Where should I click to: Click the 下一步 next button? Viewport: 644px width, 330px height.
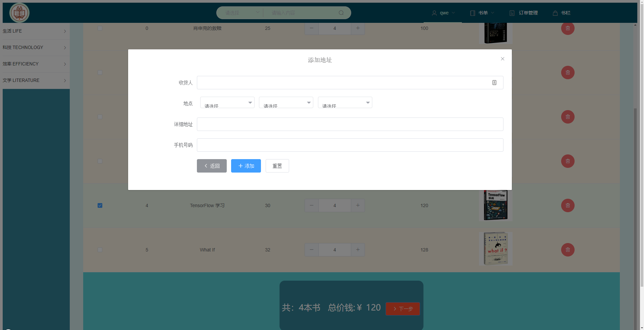tap(403, 309)
